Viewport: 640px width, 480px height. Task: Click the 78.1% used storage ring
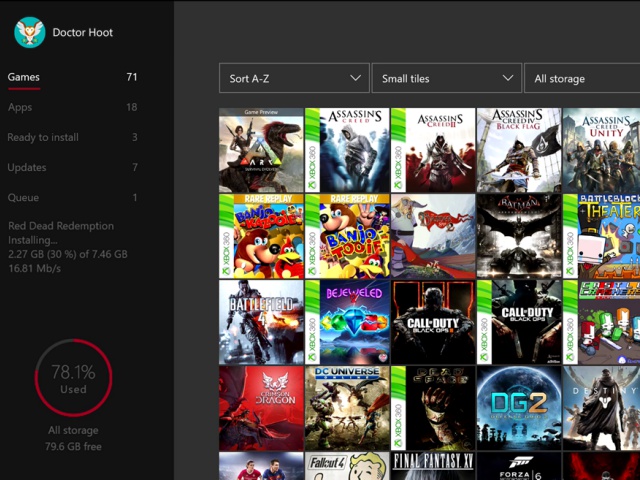[73, 378]
